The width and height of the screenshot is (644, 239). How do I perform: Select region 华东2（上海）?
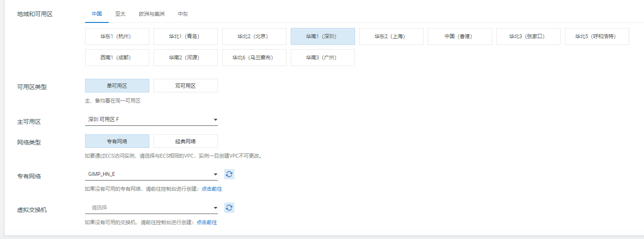(391, 36)
